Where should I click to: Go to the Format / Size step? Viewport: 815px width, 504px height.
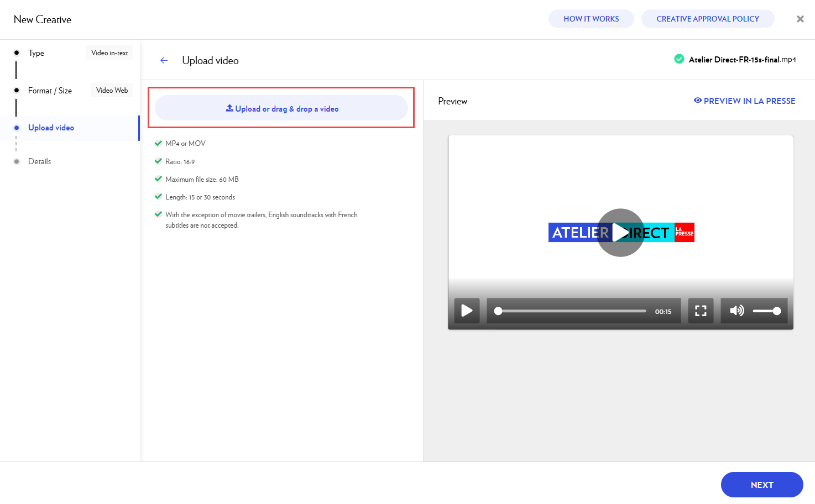click(x=50, y=91)
